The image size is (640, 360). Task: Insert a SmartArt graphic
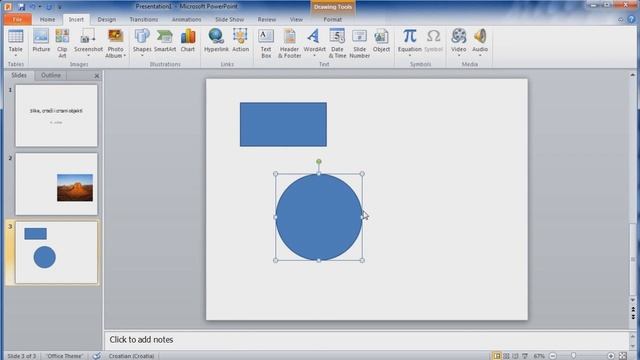(165, 41)
